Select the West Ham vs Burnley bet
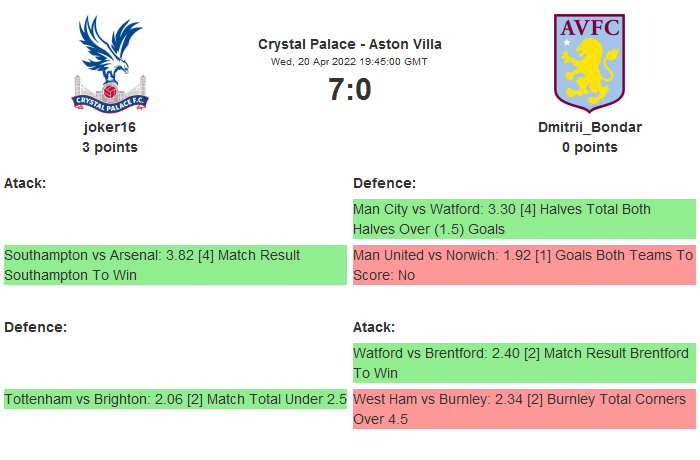This screenshot has width=700, height=460. pos(523,409)
